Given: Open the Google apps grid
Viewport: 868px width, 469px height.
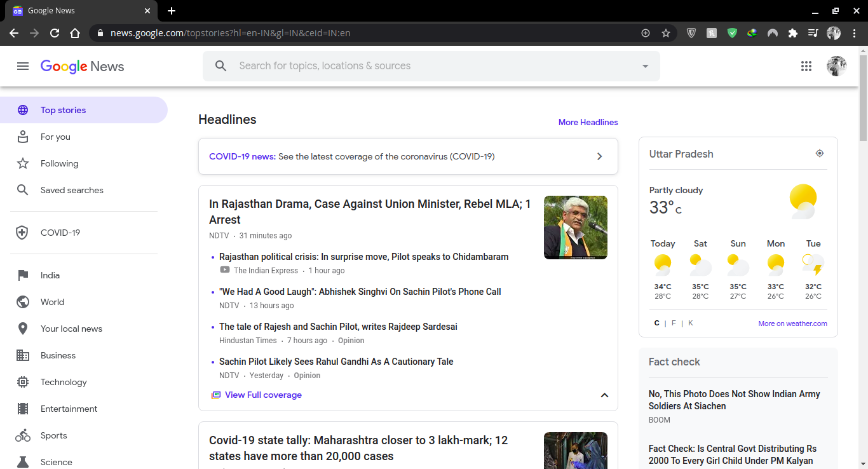Looking at the screenshot, I should pos(806,66).
